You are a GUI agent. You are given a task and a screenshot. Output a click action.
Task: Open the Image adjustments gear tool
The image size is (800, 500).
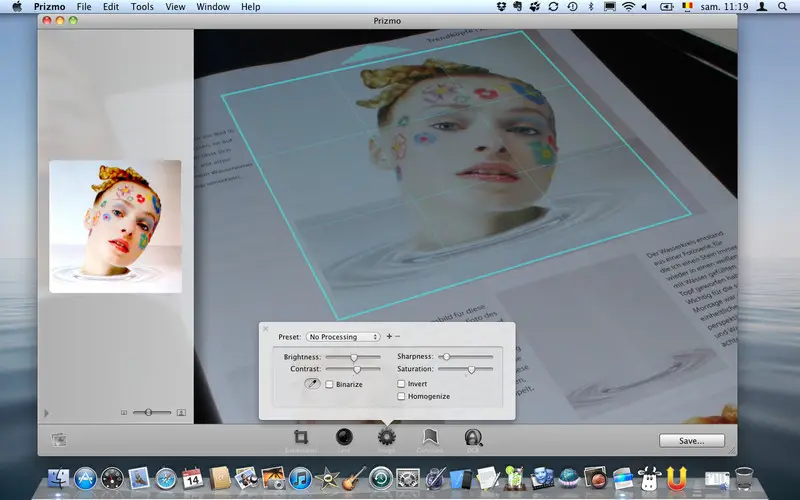387,437
